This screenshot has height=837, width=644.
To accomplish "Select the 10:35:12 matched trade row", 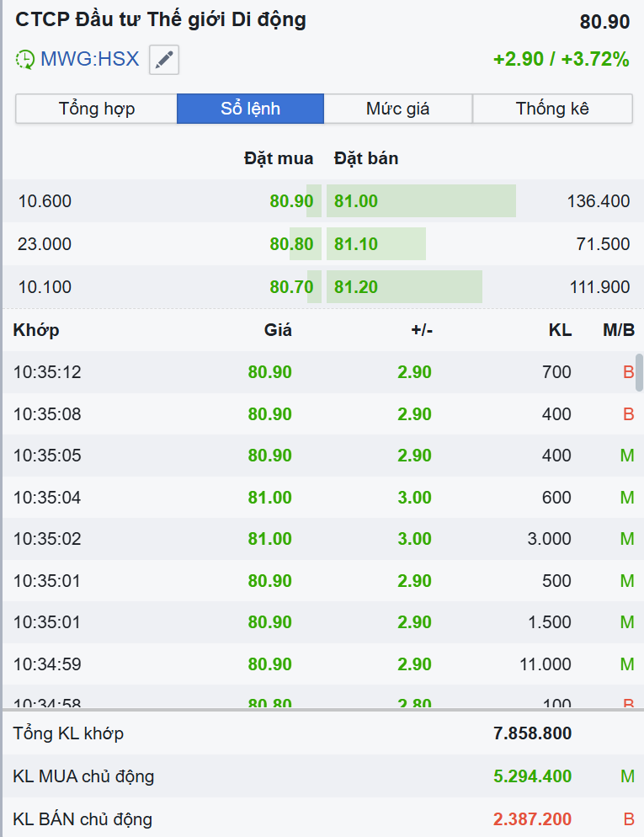I will pyautogui.click(x=320, y=372).
